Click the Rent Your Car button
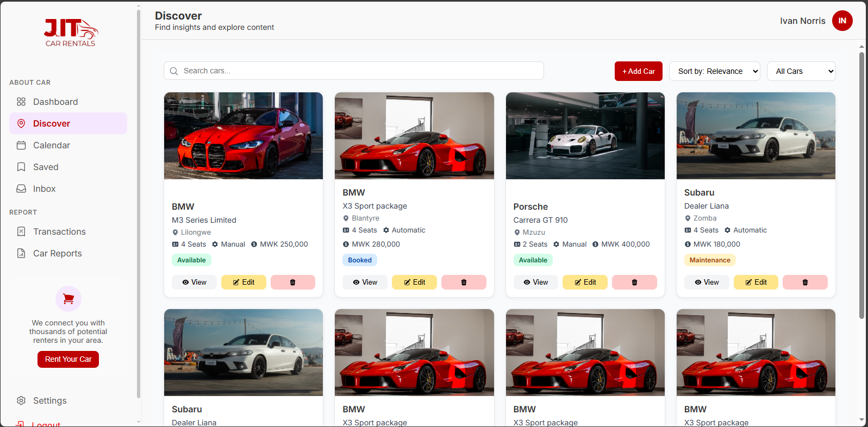Image resolution: width=868 pixels, height=427 pixels. pyautogui.click(x=68, y=359)
